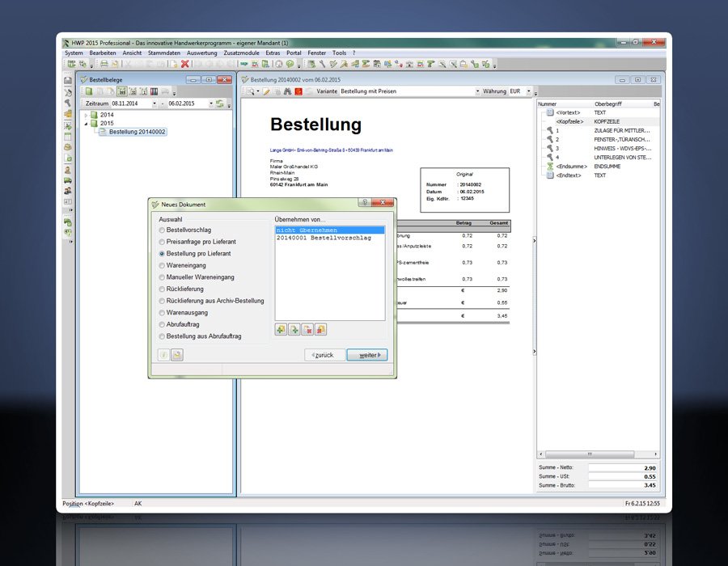Screen dimensions: 728x566
Task: Open the Stammdaten menu
Action: [164, 53]
